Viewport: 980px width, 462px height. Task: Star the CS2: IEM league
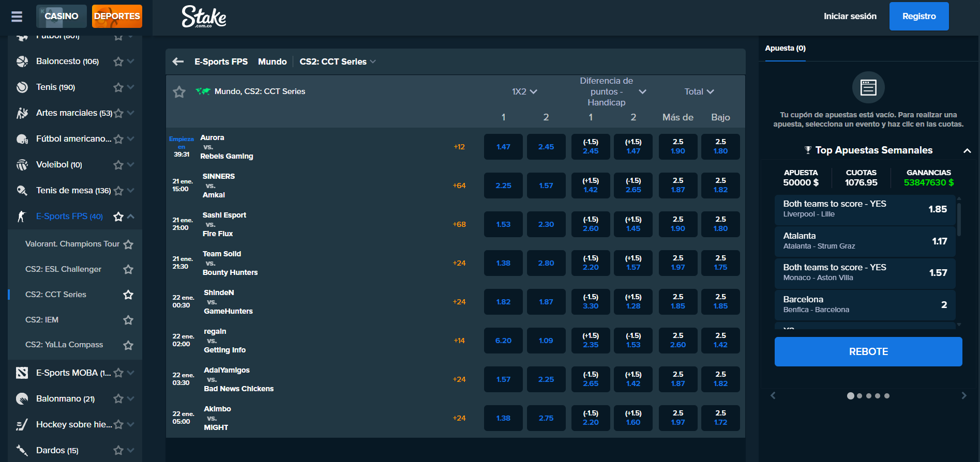point(128,320)
